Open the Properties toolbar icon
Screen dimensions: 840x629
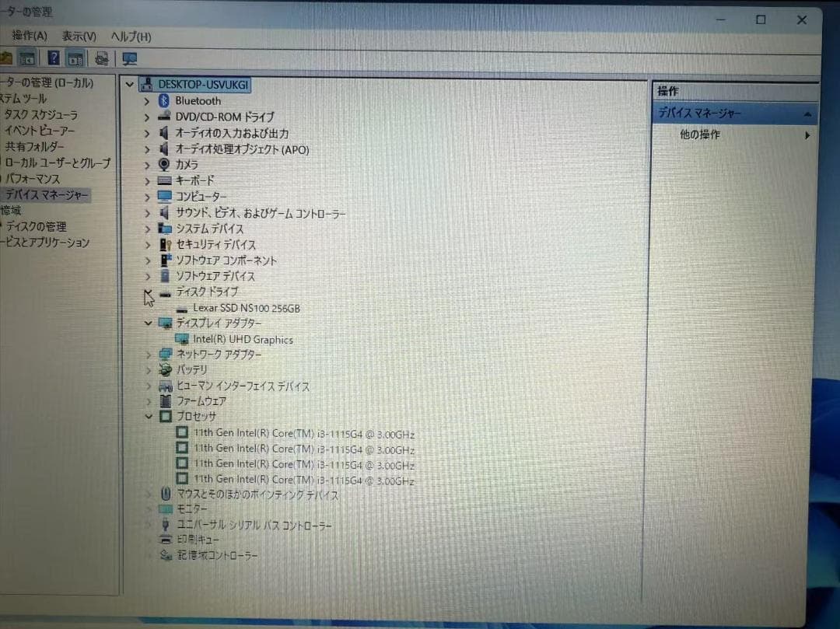75,57
